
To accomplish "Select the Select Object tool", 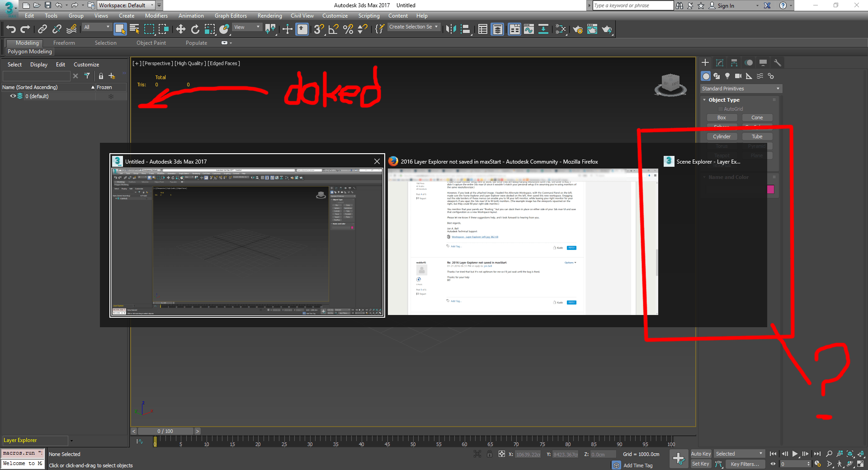I will click(120, 29).
